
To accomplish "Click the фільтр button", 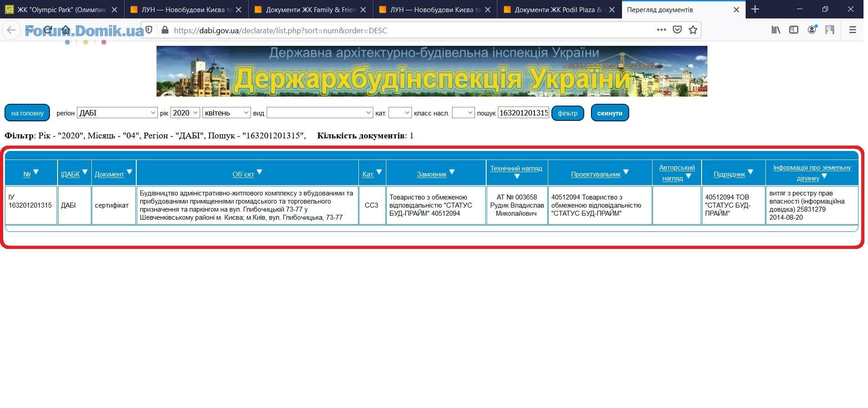I will [568, 113].
